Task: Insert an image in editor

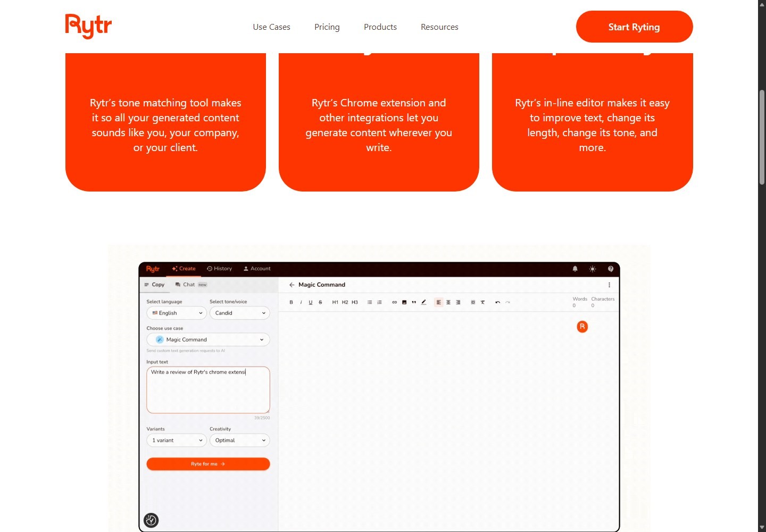Action: click(x=404, y=302)
